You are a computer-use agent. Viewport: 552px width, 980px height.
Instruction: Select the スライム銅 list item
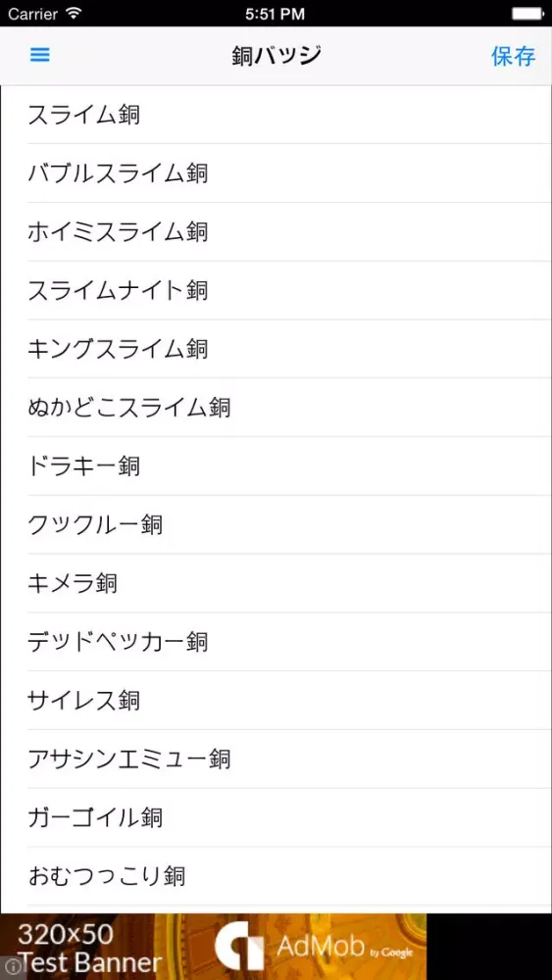[x=276, y=115]
